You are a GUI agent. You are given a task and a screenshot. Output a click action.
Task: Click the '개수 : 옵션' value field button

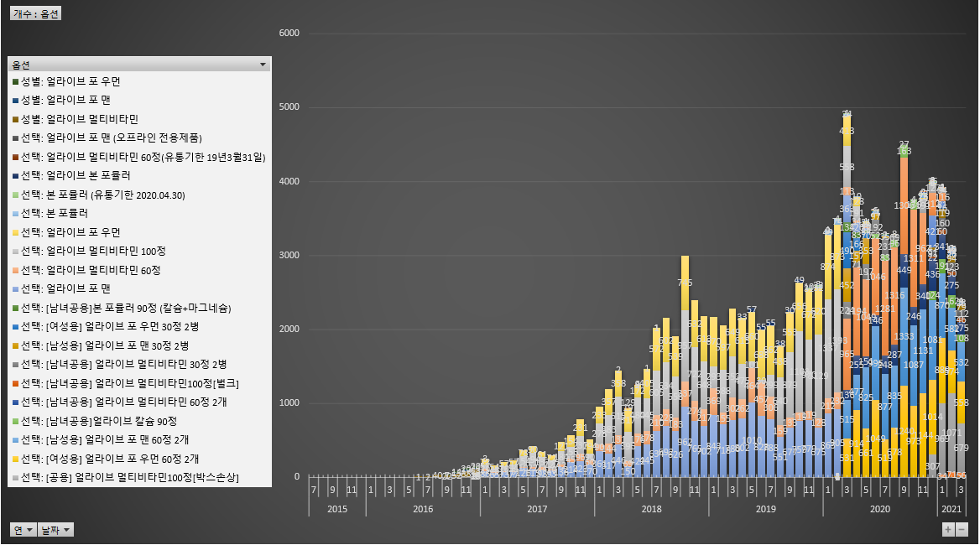pyautogui.click(x=35, y=13)
